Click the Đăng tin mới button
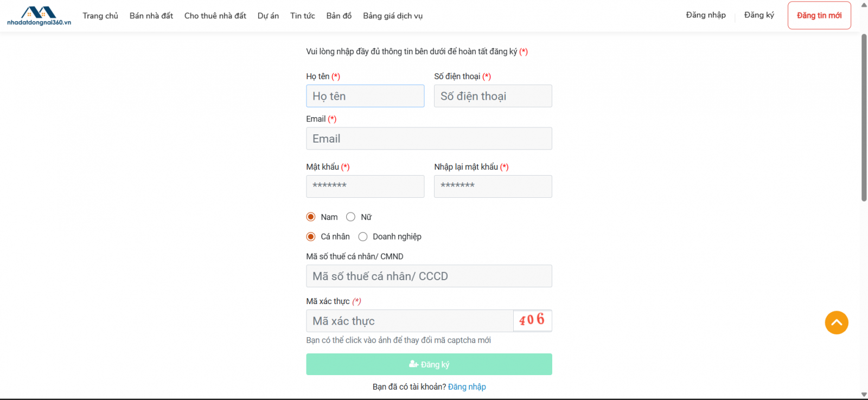The image size is (868, 400). point(819,15)
